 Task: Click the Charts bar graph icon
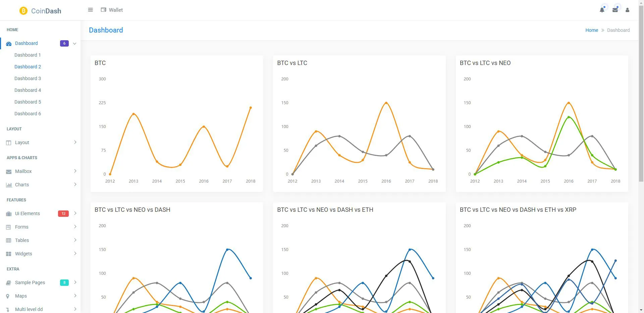(x=9, y=185)
